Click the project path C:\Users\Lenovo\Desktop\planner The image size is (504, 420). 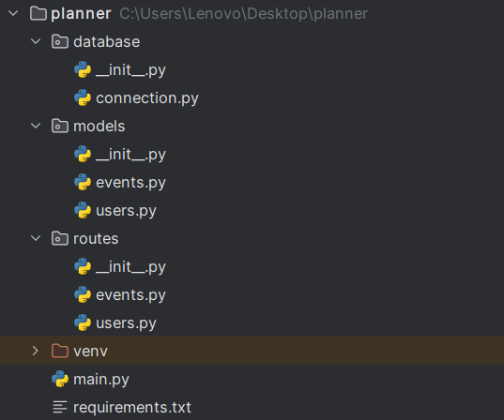click(x=244, y=14)
